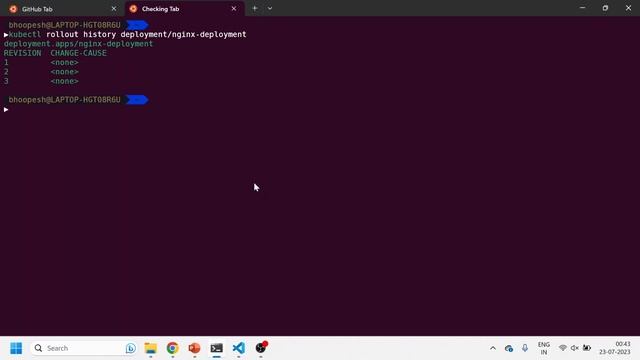Close the Checking Tab
Image resolution: width=640 pixels, height=360 pixels.
(234, 9)
